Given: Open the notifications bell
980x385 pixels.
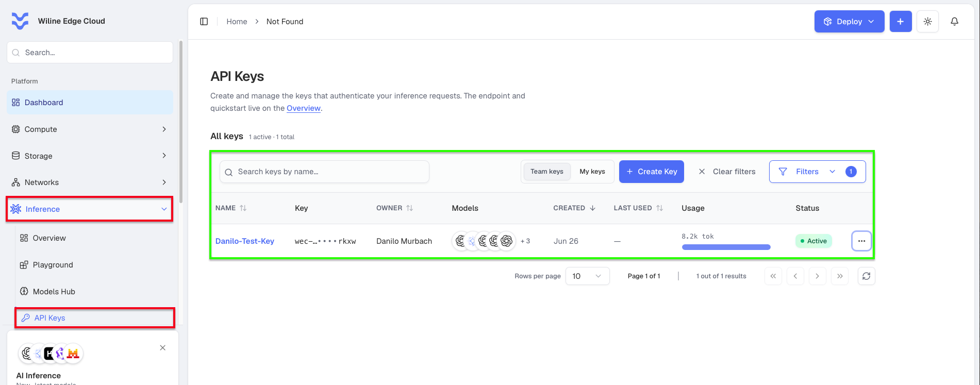Looking at the screenshot, I should (954, 22).
